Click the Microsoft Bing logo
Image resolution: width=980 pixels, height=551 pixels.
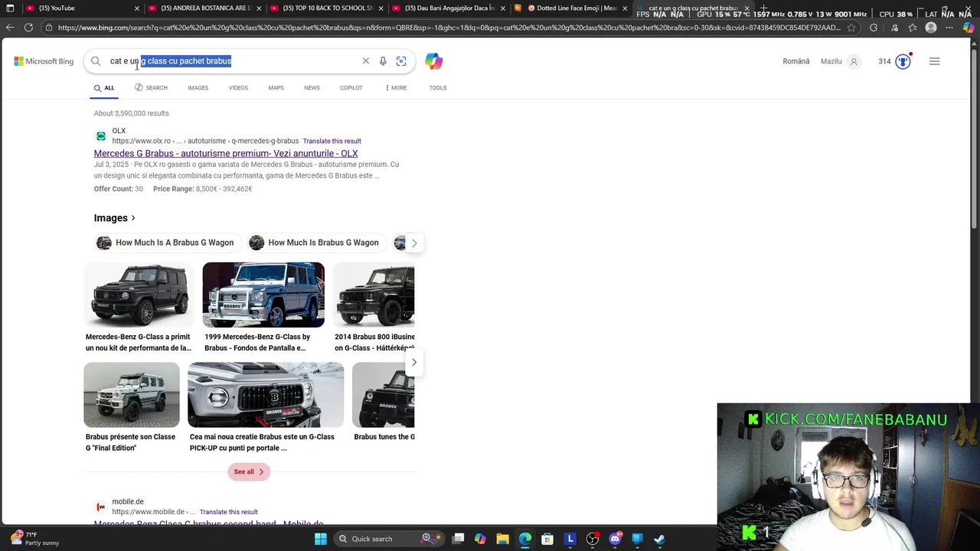click(x=44, y=61)
